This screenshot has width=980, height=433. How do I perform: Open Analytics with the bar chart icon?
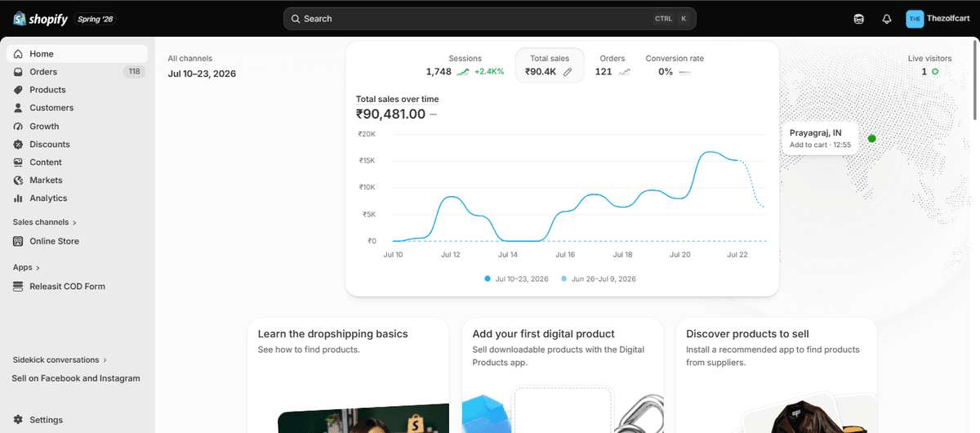[77, 199]
